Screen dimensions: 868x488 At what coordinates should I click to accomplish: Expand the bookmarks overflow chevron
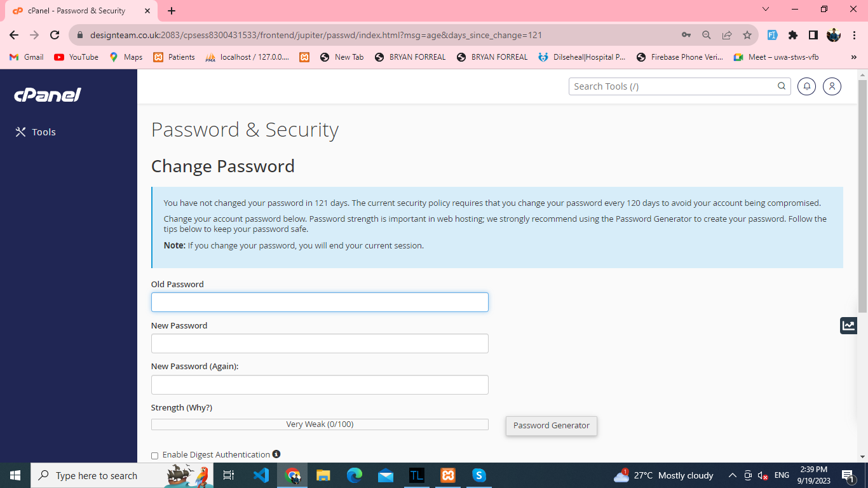(x=853, y=57)
